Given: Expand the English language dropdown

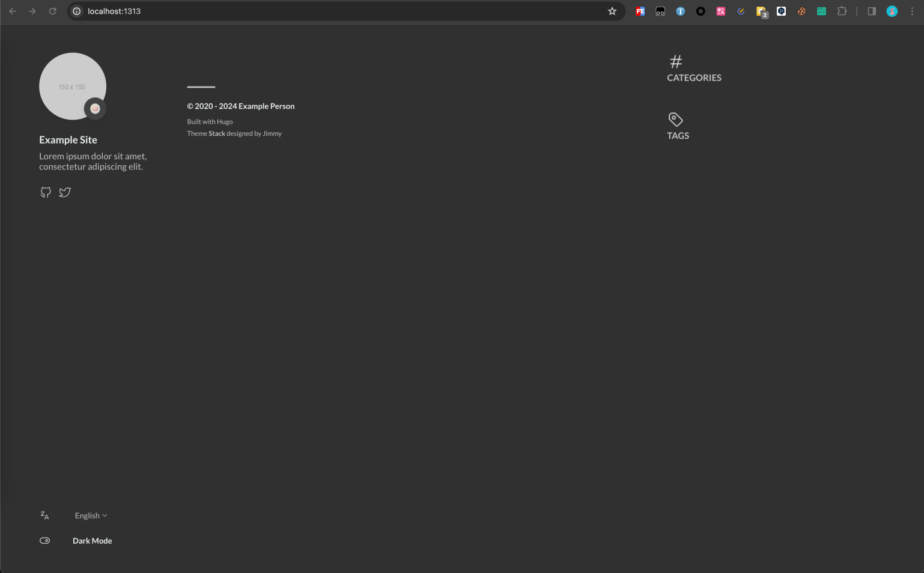Looking at the screenshot, I should 91,515.
